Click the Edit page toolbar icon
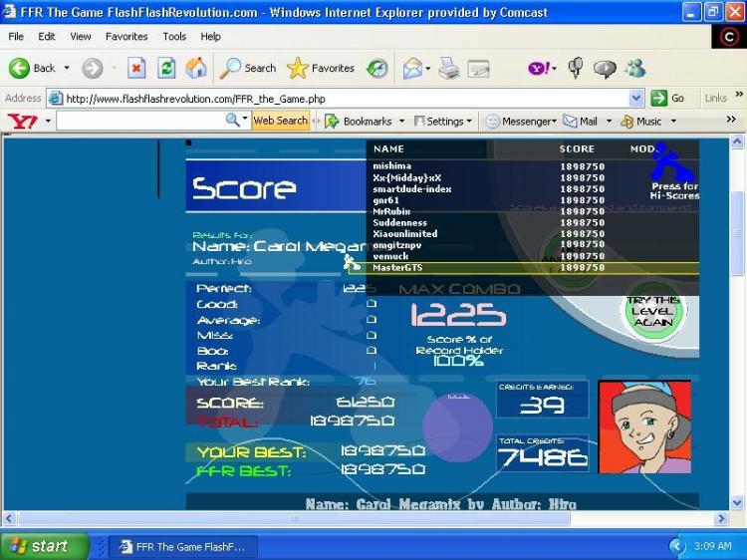Screen dimensions: 747x560 point(479,68)
